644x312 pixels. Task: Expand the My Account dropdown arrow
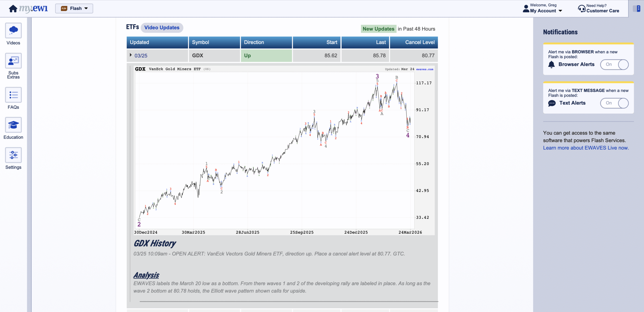(560, 11)
